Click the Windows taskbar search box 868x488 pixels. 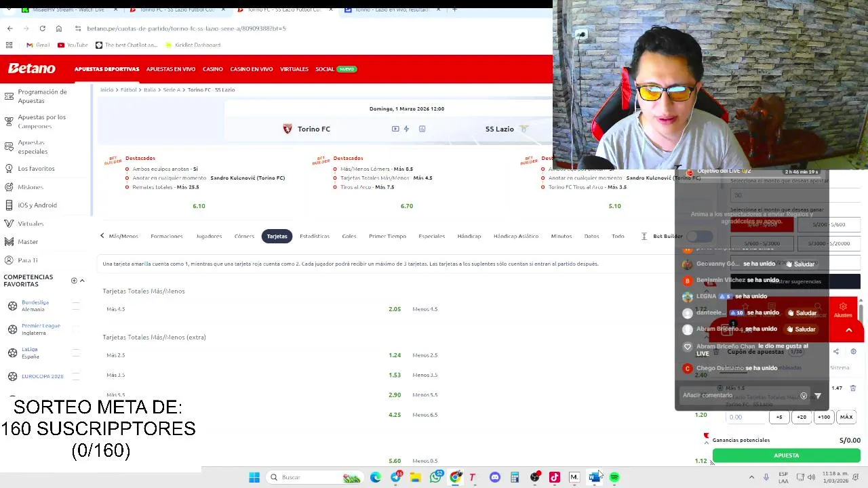315,477
